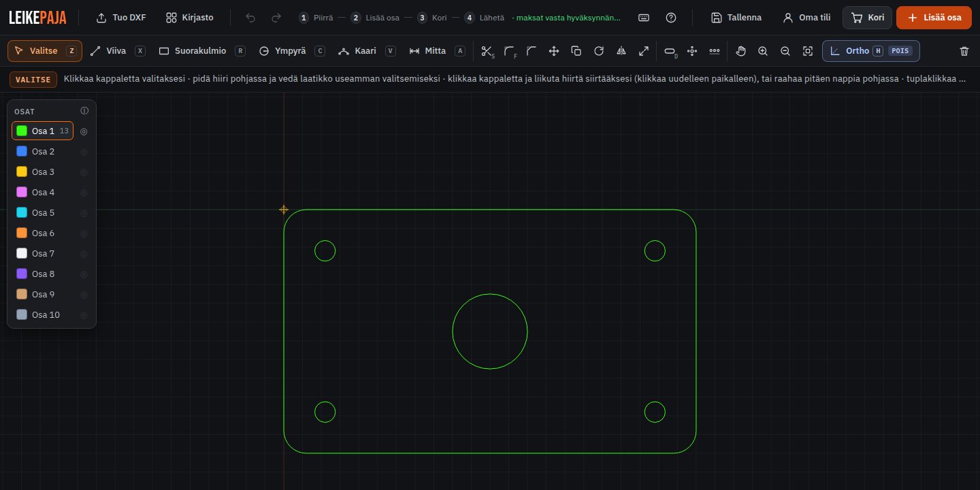Open the circular pattern tool

click(692, 51)
